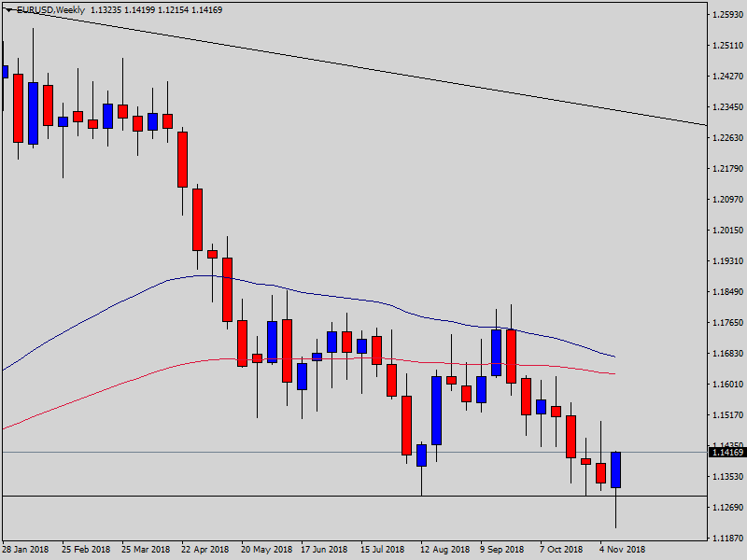Click the 1.11870 price scale label
Screen dimensions: 747x560
727,539
